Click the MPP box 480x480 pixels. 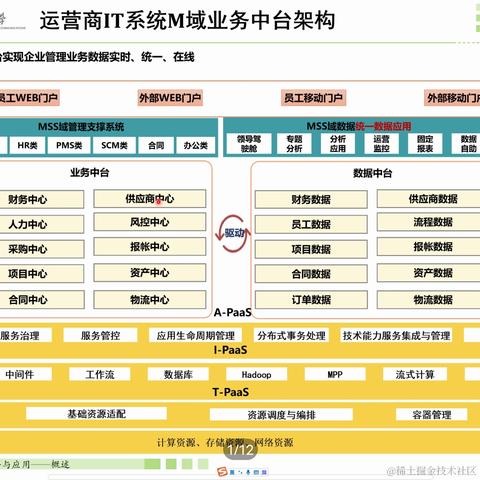pyautogui.click(x=335, y=374)
